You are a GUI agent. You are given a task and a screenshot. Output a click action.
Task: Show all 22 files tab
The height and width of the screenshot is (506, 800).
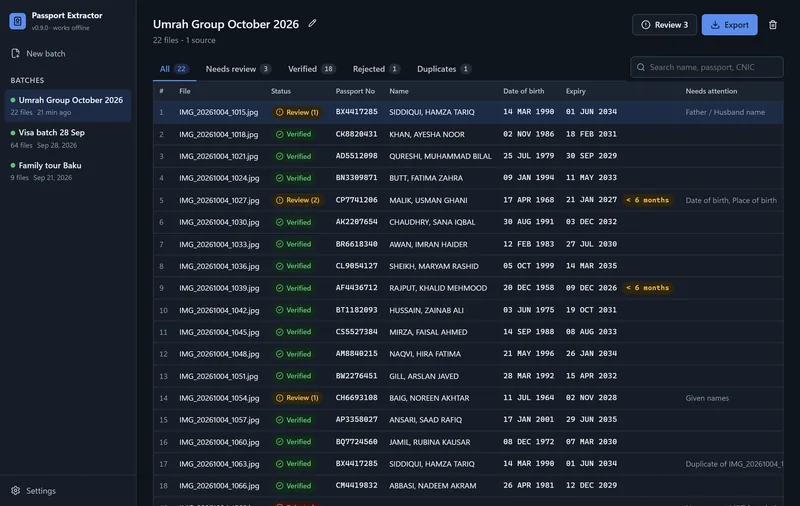click(x=174, y=69)
